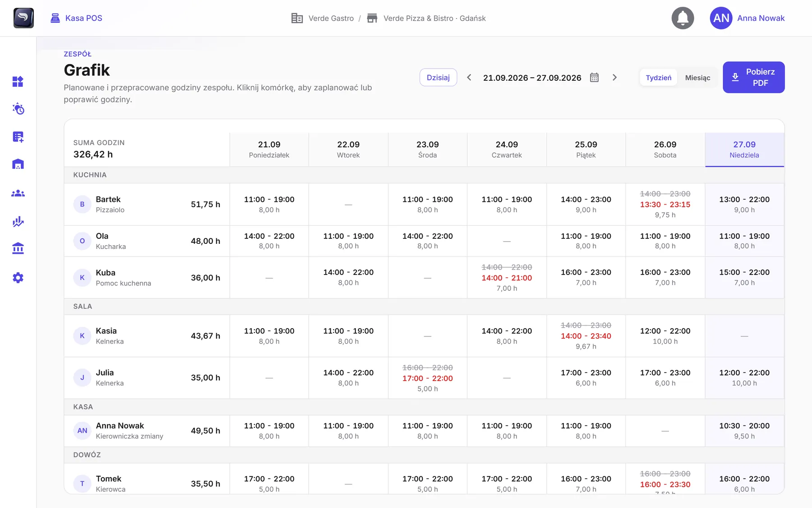Open Bartek's empty Tuesday cell
Image resolution: width=812 pixels, height=508 pixels.
click(348, 205)
